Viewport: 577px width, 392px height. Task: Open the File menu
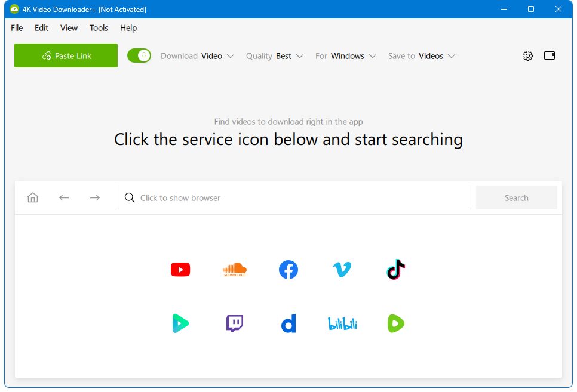tap(17, 28)
